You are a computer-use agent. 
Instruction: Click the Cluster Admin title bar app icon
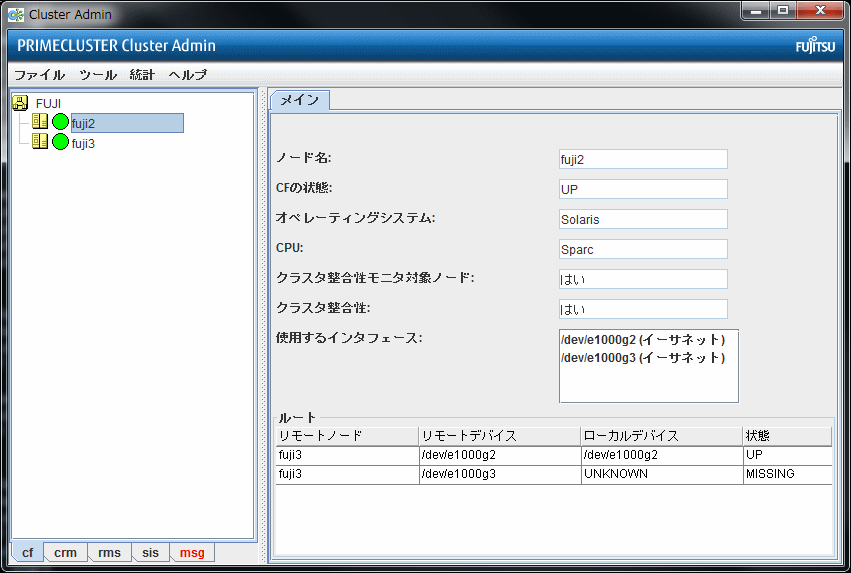[x=16, y=15]
